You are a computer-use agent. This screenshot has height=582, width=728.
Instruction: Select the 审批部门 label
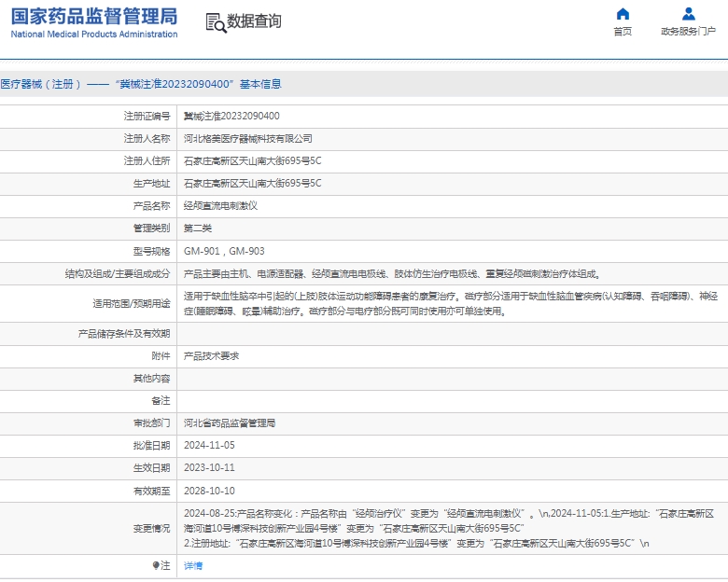coord(152,423)
